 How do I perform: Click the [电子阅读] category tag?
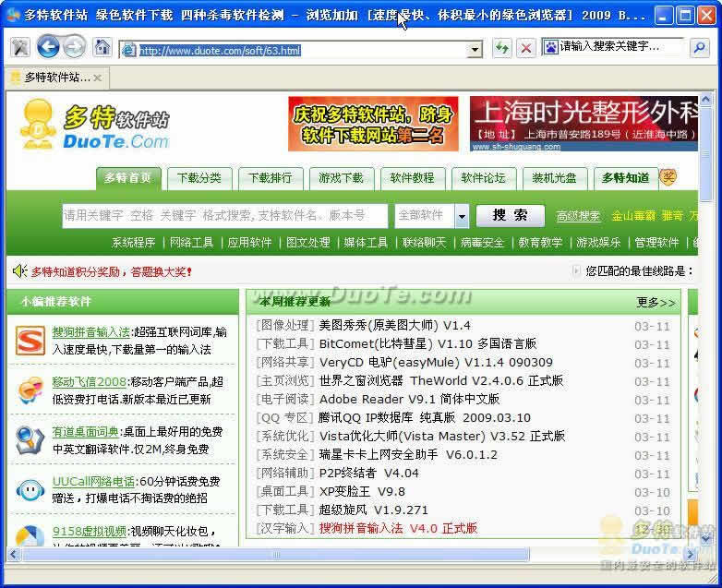click(285, 399)
